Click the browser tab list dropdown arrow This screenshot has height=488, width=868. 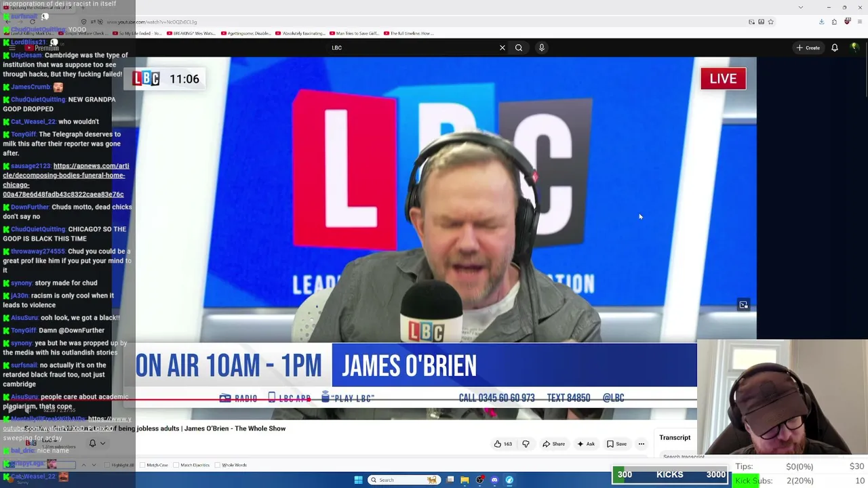pyautogui.click(x=800, y=7)
